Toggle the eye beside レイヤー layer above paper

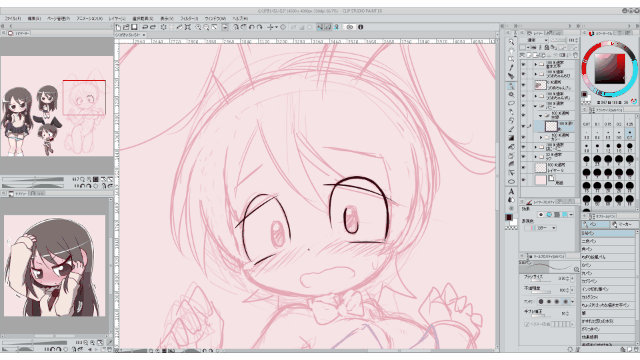(523, 168)
